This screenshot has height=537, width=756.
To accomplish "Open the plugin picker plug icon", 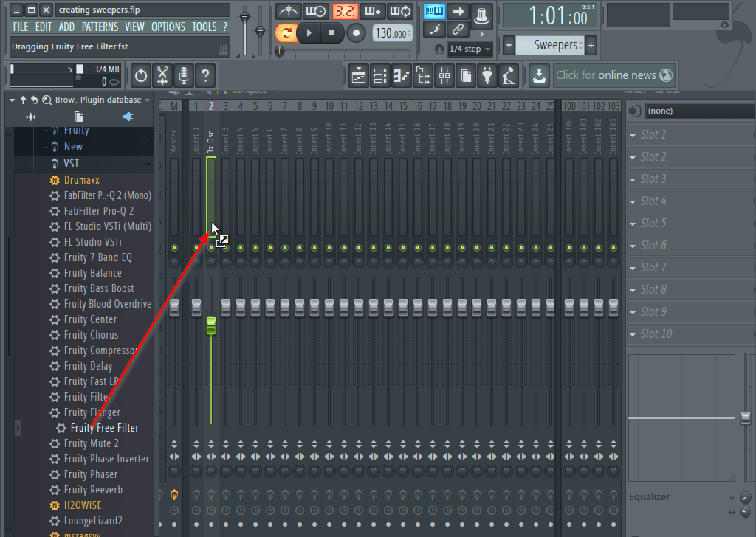I will coord(487,76).
